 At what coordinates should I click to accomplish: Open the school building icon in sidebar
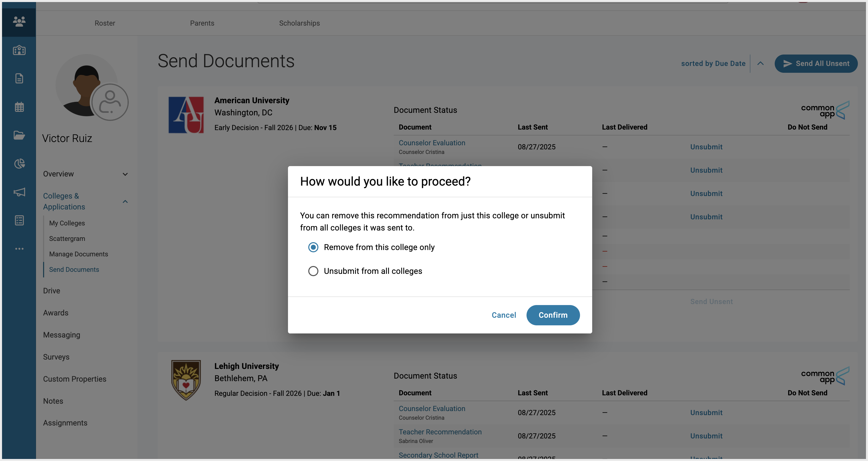19,50
